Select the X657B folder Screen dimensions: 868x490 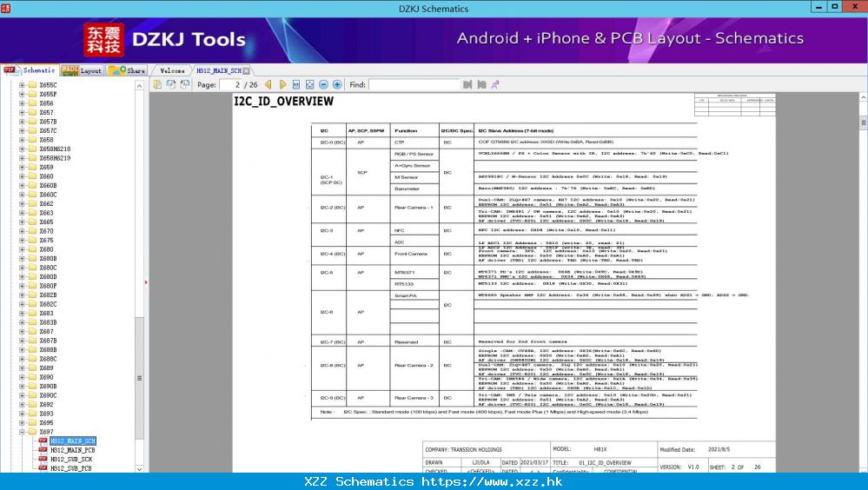click(x=48, y=122)
